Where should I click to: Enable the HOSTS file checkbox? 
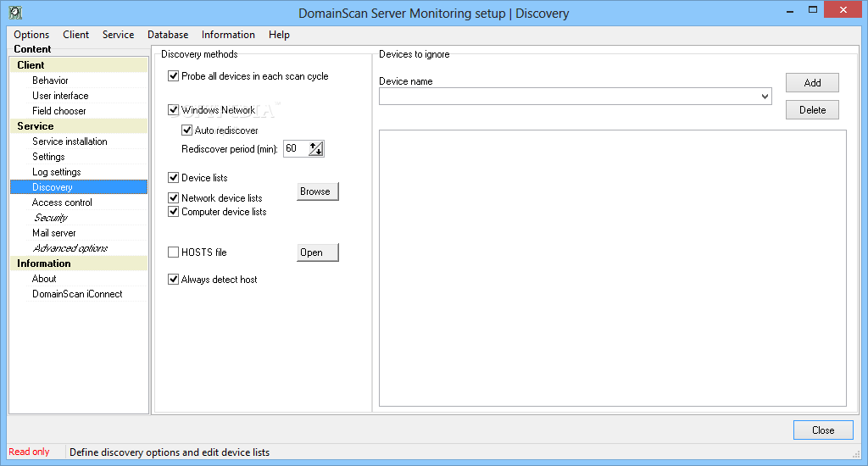[173, 252]
